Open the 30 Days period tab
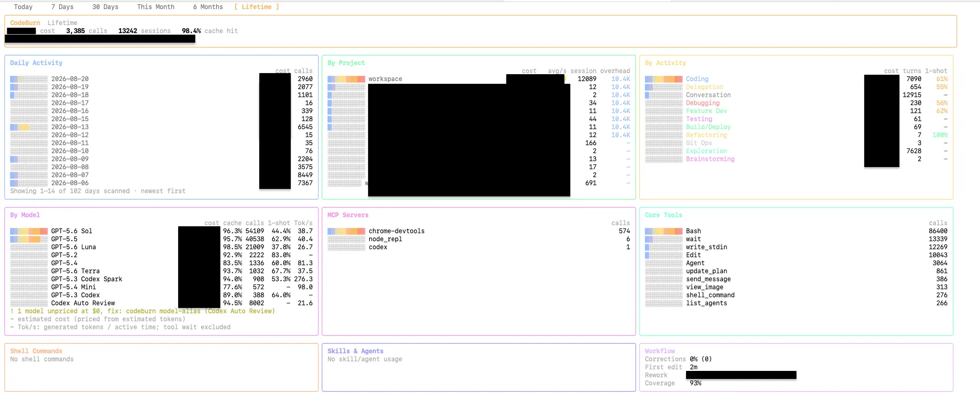Image resolution: width=980 pixels, height=396 pixels. tap(105, 7)
